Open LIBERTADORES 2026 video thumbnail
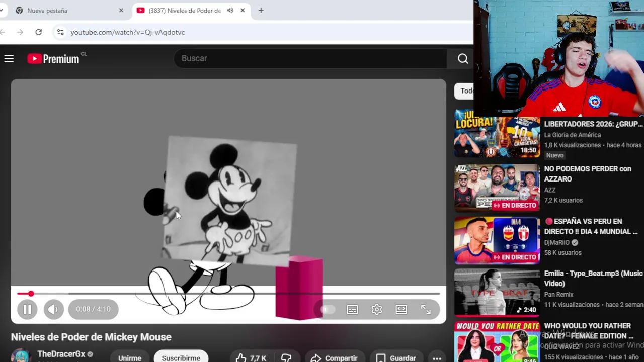 pyautogui.click(x=497, y=134)
